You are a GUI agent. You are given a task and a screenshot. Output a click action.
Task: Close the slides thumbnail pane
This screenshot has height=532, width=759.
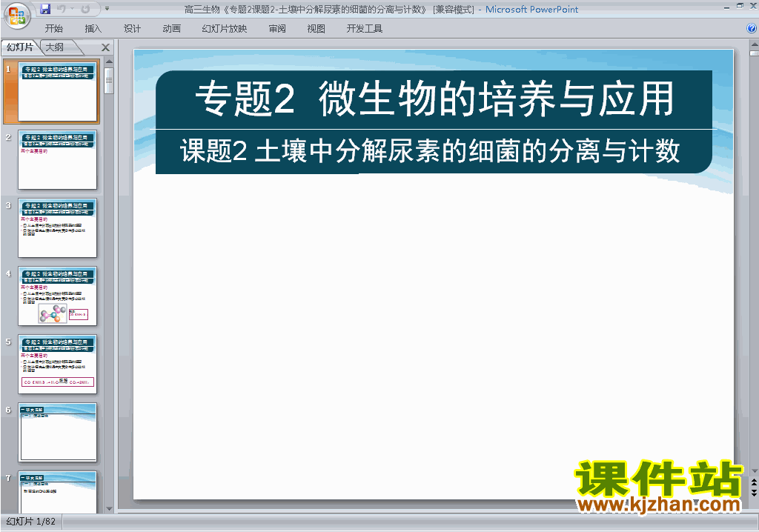point(105,47)
